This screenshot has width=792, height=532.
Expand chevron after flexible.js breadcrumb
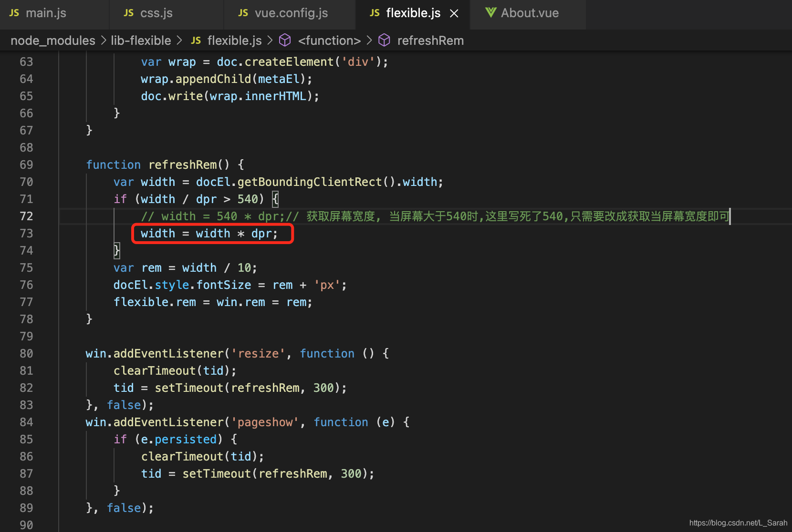(270, 41)
